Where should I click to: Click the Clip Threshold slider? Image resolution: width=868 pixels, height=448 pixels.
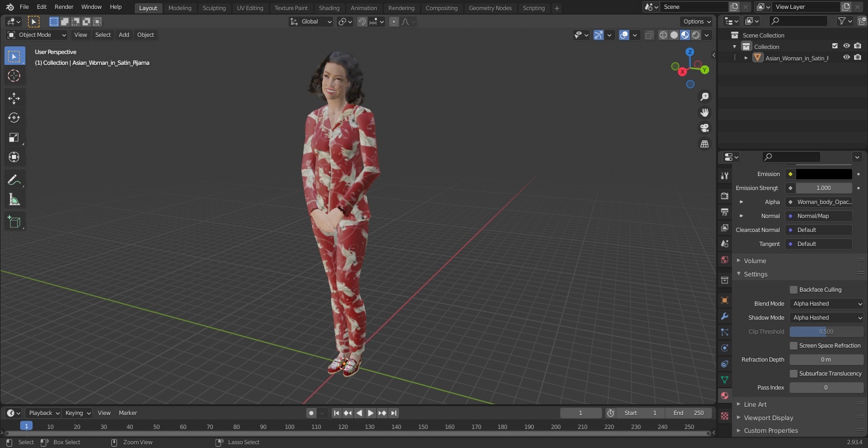pyautogui.click(x=827, y=332)
